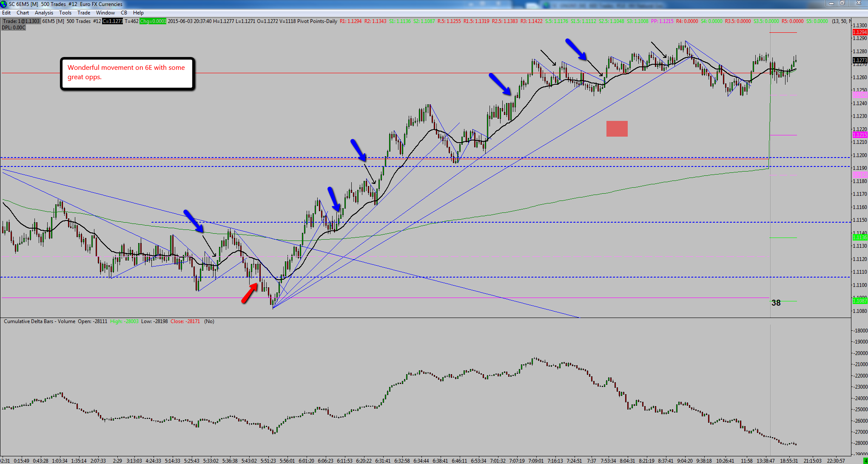Click the 9:04:20 time axis label
This screenshot has width=868, height=464.
pyautogui.click(x=685, y=461)
